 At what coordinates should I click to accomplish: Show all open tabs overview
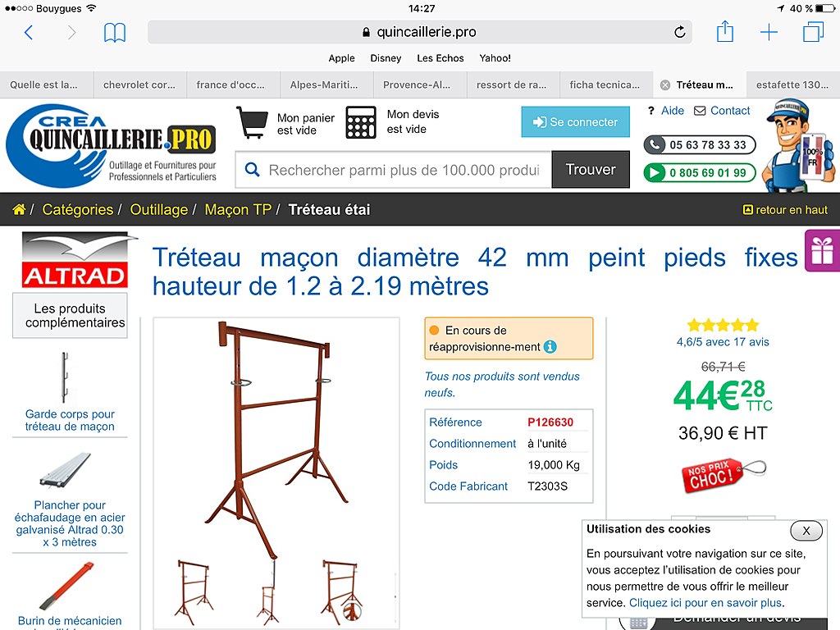click(813, 32)
